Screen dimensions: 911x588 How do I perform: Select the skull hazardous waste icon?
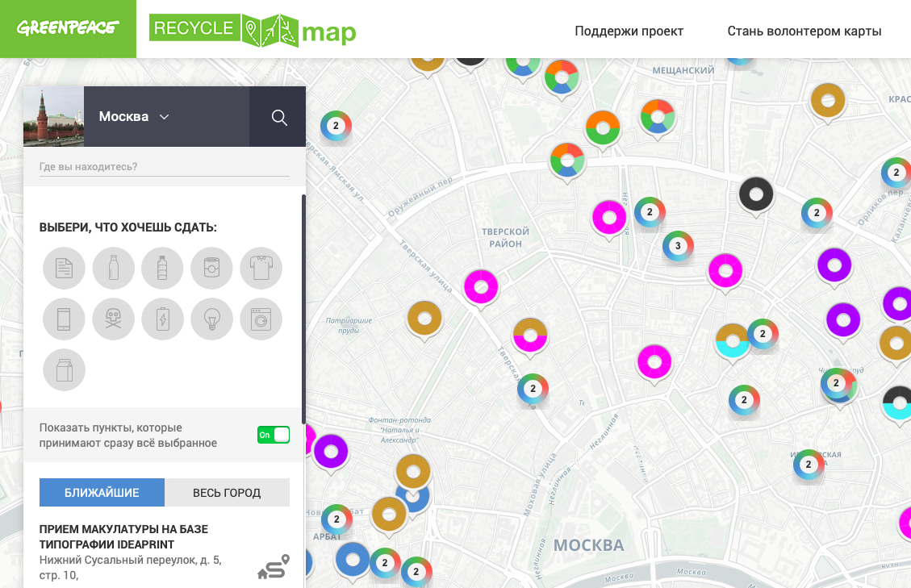click(113, 319)
